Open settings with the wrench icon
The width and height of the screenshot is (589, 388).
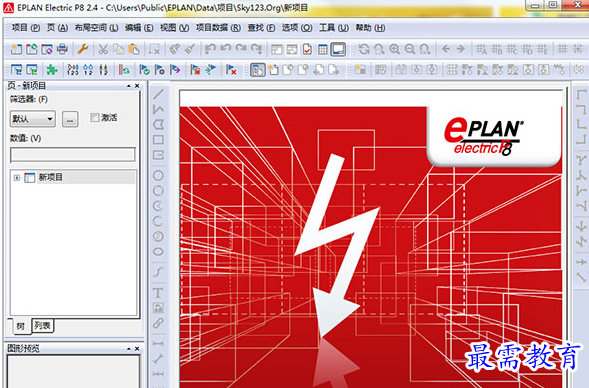pyautogui.click(x=83, y=49)
